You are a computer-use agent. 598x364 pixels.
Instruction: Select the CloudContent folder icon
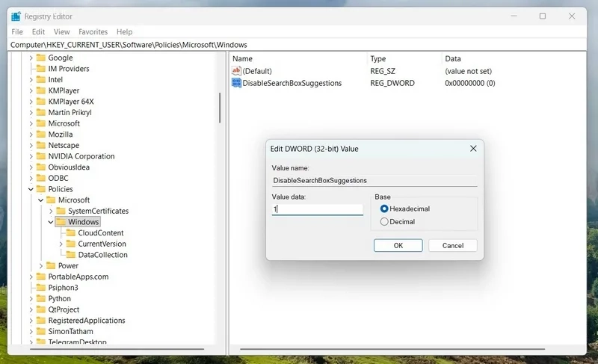[70, 233]
